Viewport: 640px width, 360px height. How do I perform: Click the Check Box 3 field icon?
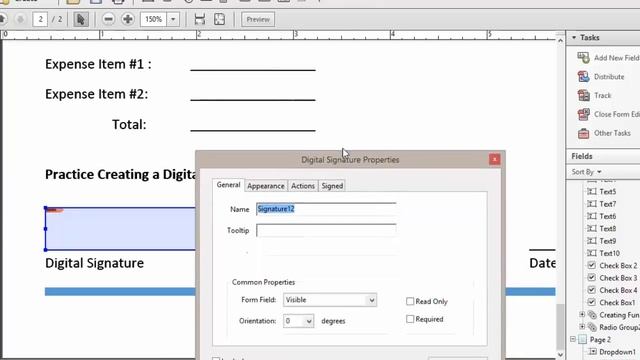tap(591, 278)
